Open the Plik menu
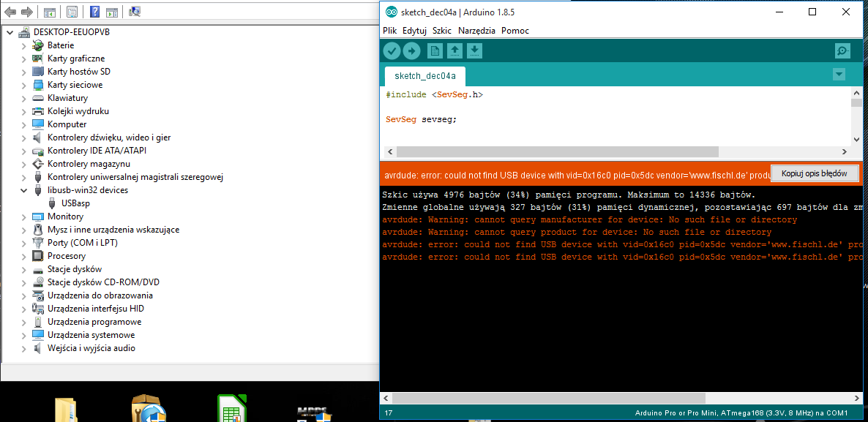The image size is (868, 422). point(389,31)
